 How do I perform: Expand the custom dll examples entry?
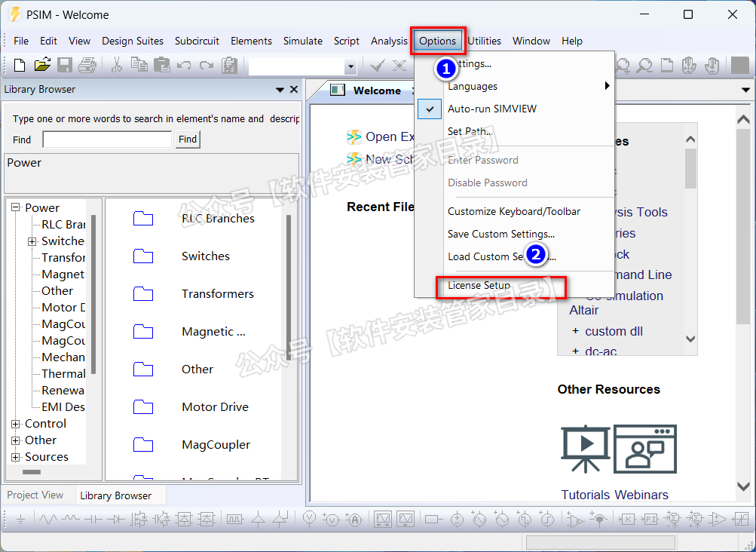tap(575, 331)
